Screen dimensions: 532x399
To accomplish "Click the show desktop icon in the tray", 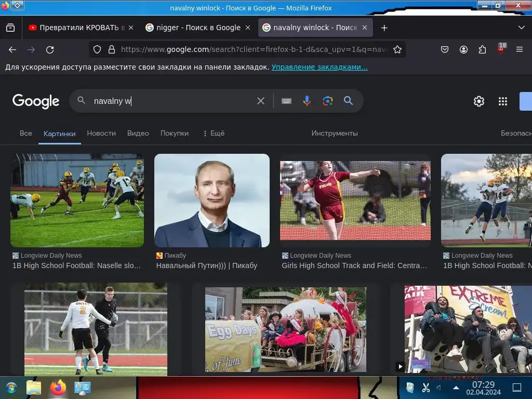I will [x=517, y=387].
